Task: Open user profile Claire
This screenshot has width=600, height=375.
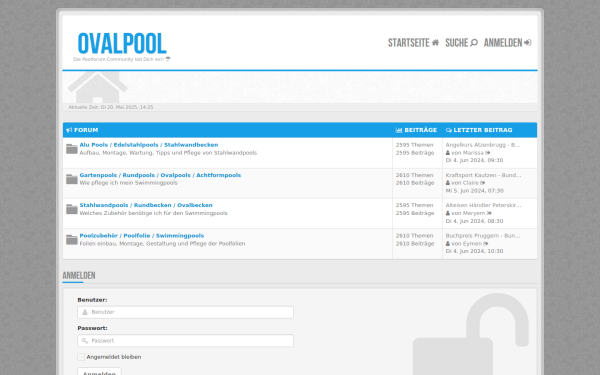Action: coord(471,183)
